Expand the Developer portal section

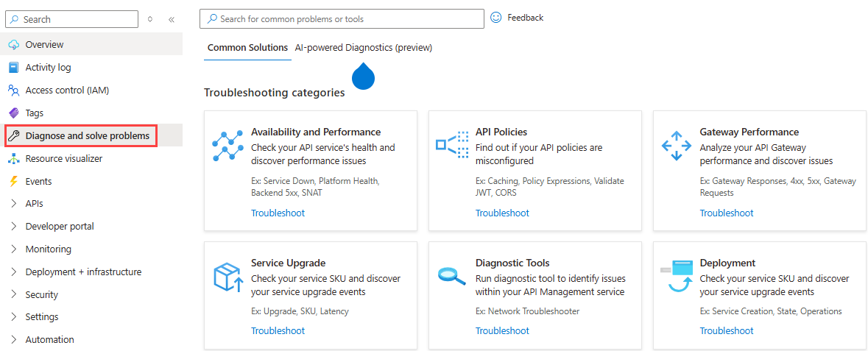click(13, 227)
